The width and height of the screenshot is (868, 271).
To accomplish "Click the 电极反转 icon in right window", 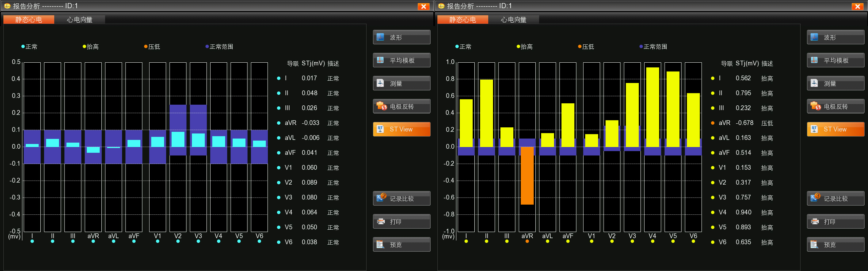I will coord(815,106).
